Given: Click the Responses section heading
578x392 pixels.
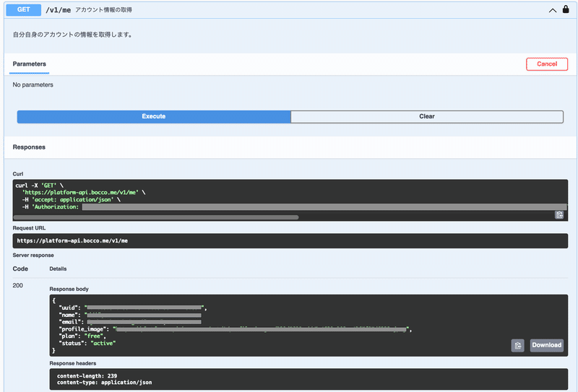Looking at the screenshot, I should [x=29, y=147].
